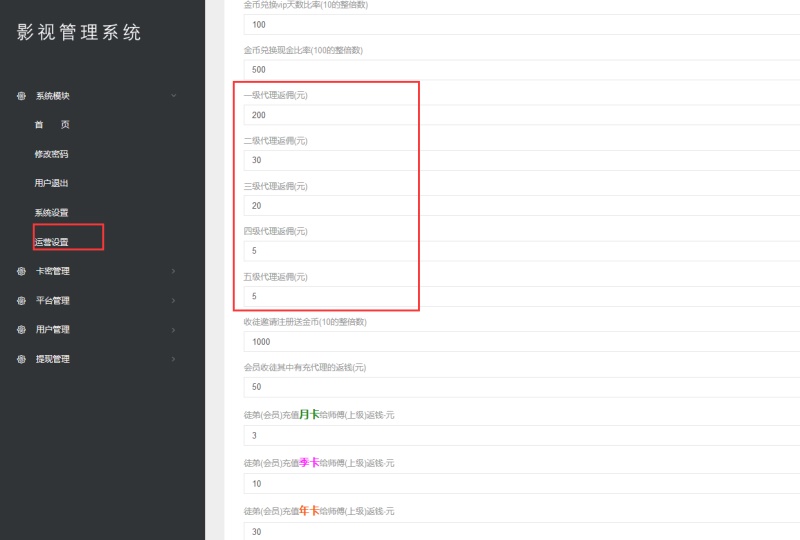Click the 收徒邀请注册送金币 label
800x540 pixels.
click(305, 322)
